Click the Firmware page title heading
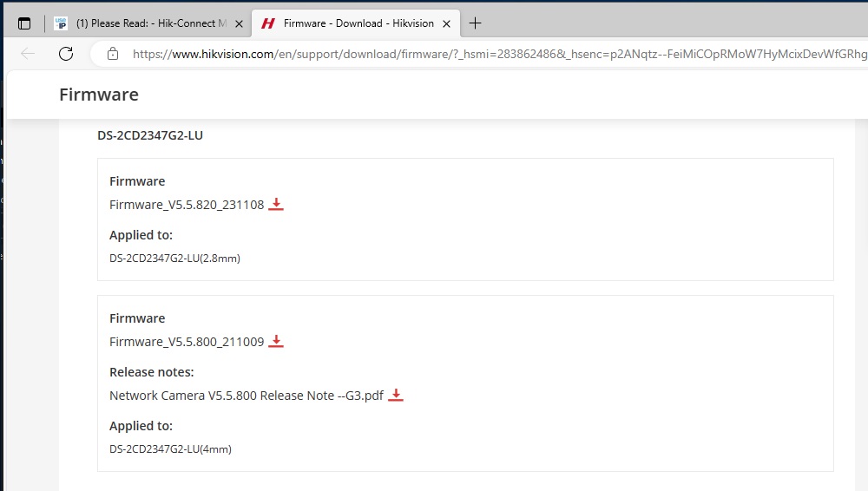Image resolution: width=868 pixels, height=491 pixels. [99, 95]
